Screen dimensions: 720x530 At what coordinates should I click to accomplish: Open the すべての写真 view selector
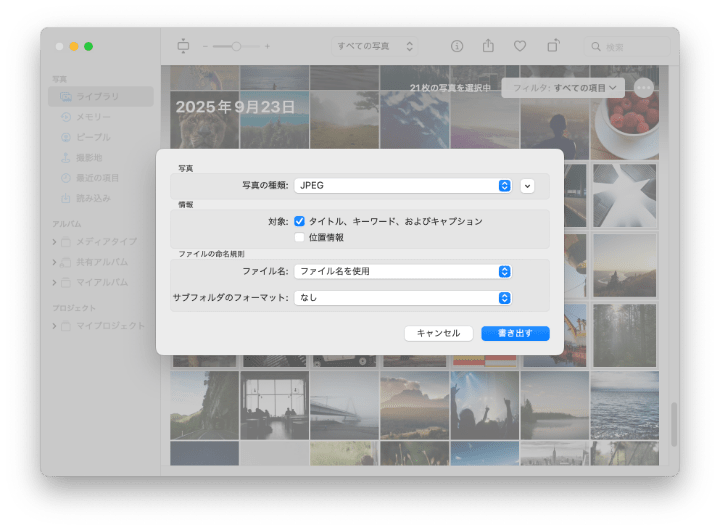375,46
